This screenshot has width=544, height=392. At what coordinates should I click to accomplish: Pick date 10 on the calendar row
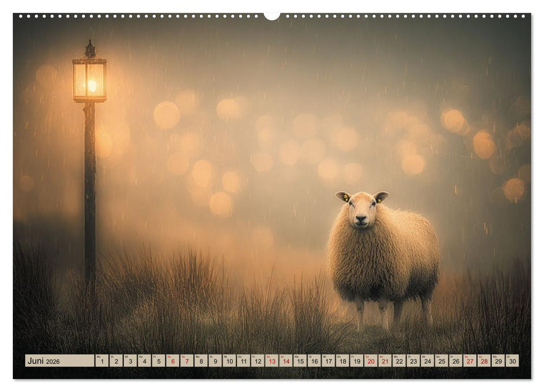pos(229,361)
